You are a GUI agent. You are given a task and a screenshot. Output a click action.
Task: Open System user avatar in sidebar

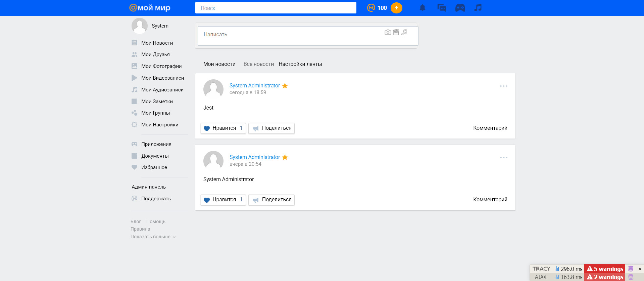[x=140, y=26]
